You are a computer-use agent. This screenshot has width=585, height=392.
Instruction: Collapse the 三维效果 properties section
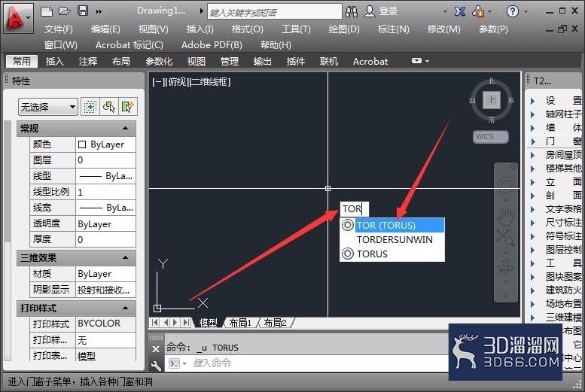click(125, 257)
